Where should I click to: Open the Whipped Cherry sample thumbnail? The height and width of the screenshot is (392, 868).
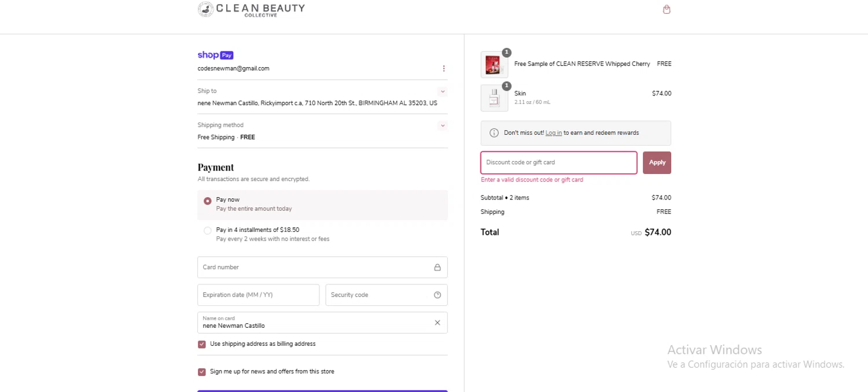pos(494,64)
